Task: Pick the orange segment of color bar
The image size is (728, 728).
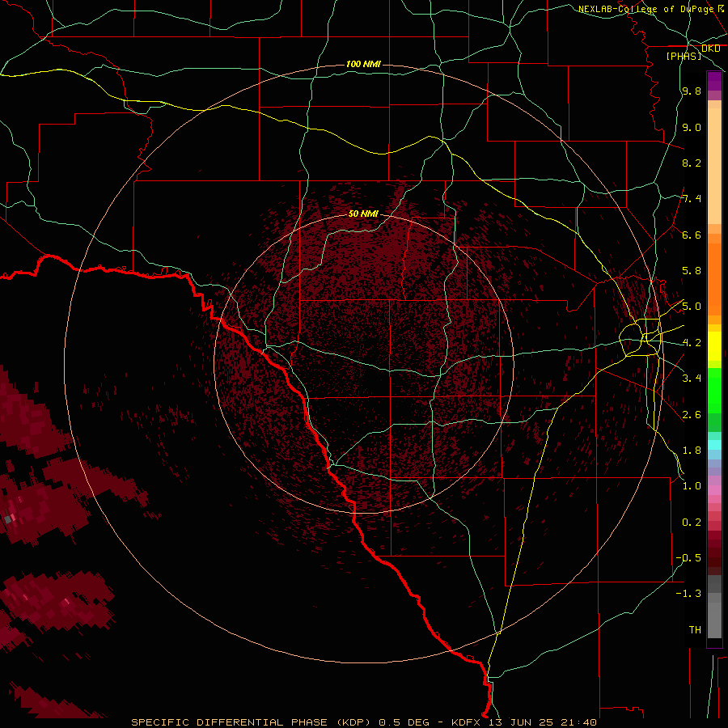Action: pos(714,279)
